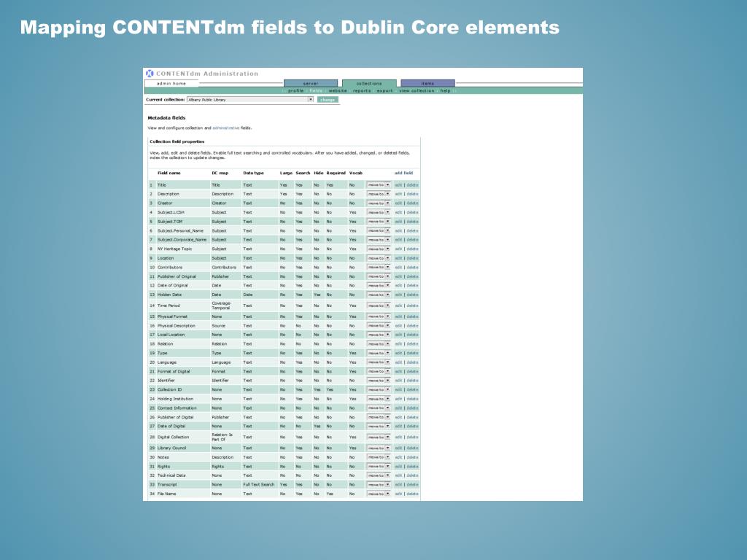Edit the Holding Institution field

[398, 399]
